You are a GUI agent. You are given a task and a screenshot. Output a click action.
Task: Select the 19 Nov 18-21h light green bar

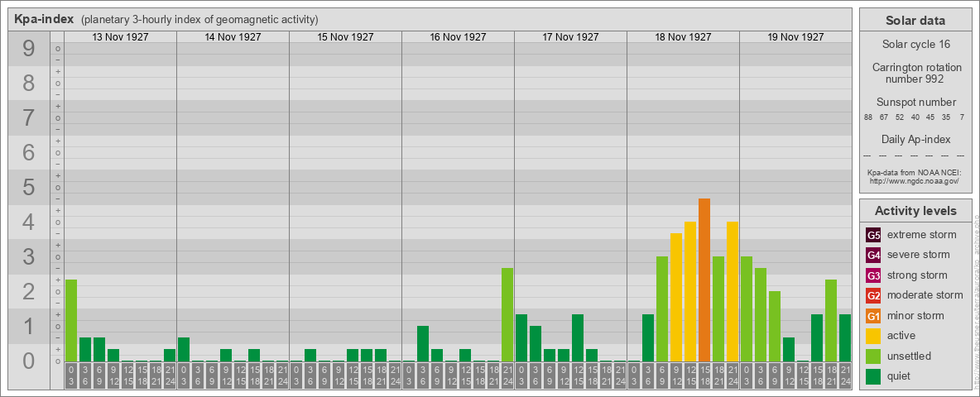click(831, 321)
